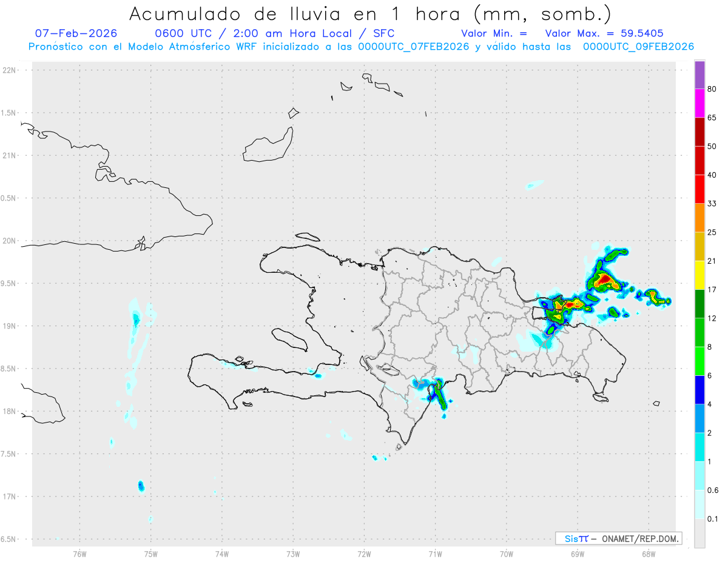Click the '76W' longitude label

[x=79, y=554]
